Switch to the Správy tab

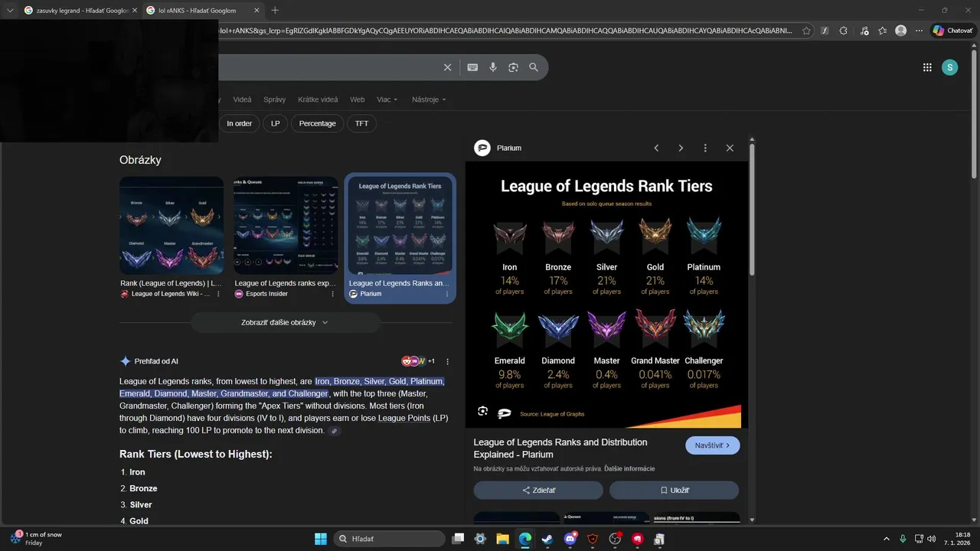click(274, 99)
